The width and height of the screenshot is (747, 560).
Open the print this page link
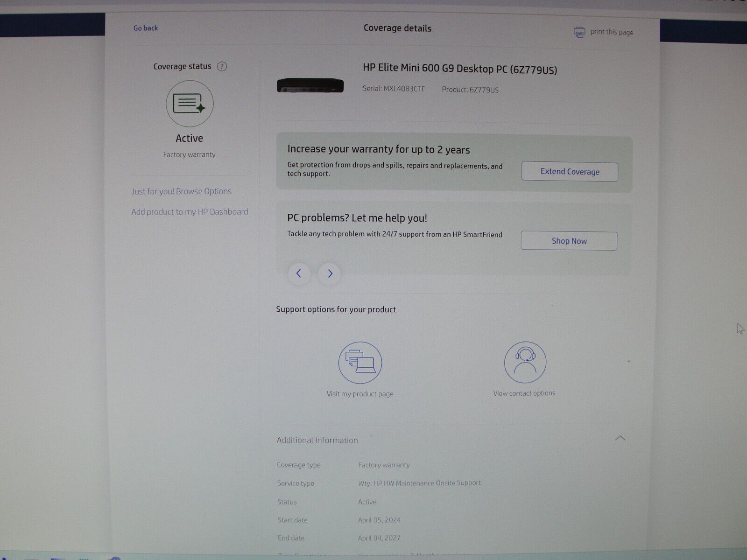tap(612, 32)
